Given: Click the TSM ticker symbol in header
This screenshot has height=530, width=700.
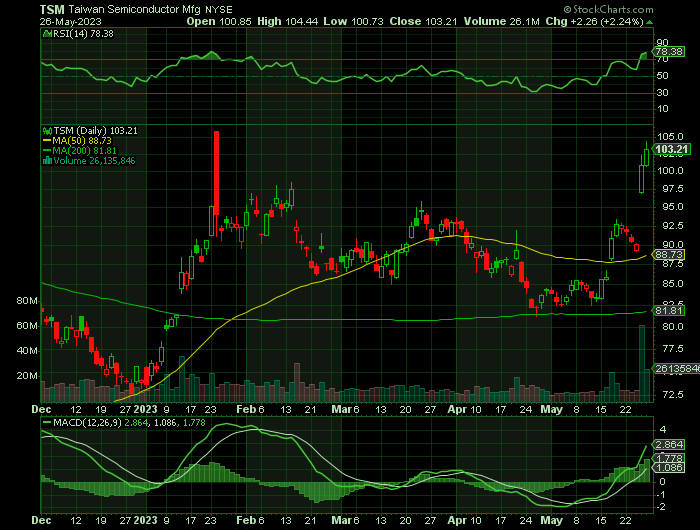Looking at the screenshot, I should point(52,9).
